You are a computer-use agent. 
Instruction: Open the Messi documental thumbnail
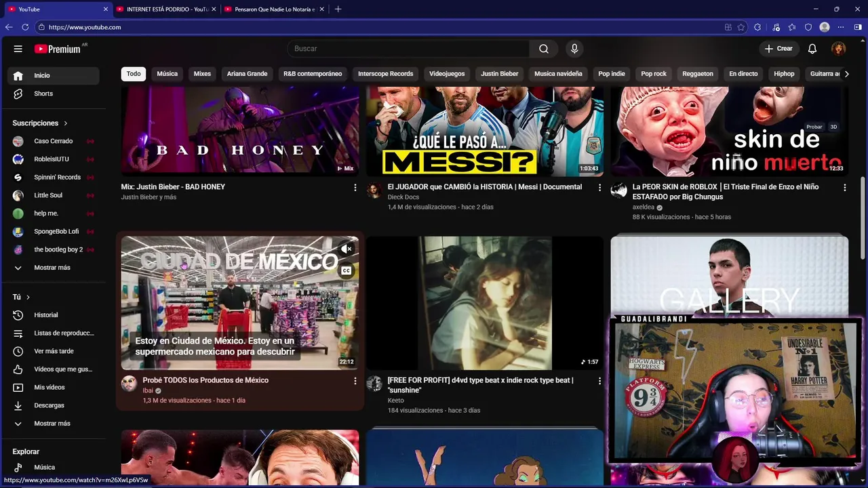[x=485, y=131]
